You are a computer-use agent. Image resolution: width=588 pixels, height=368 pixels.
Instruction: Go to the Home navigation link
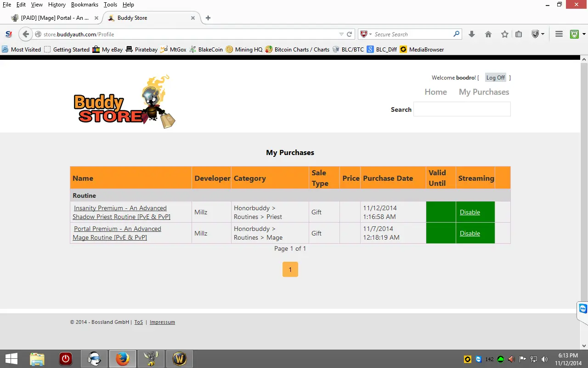(435, 92)
